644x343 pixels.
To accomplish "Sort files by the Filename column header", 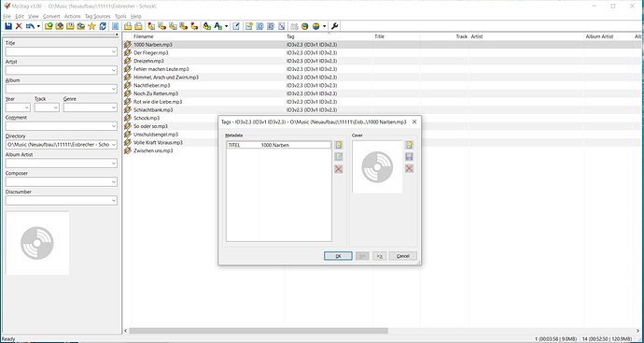I will click(209, 36).
